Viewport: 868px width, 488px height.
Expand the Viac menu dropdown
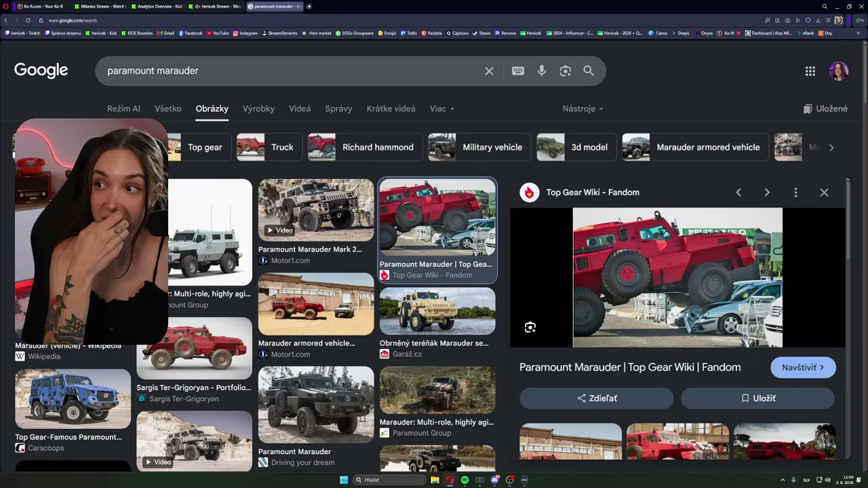click(x=442, y=108)
